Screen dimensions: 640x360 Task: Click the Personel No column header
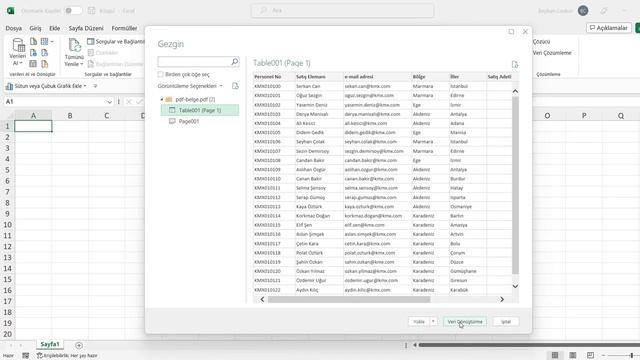(x=274, y=77)
